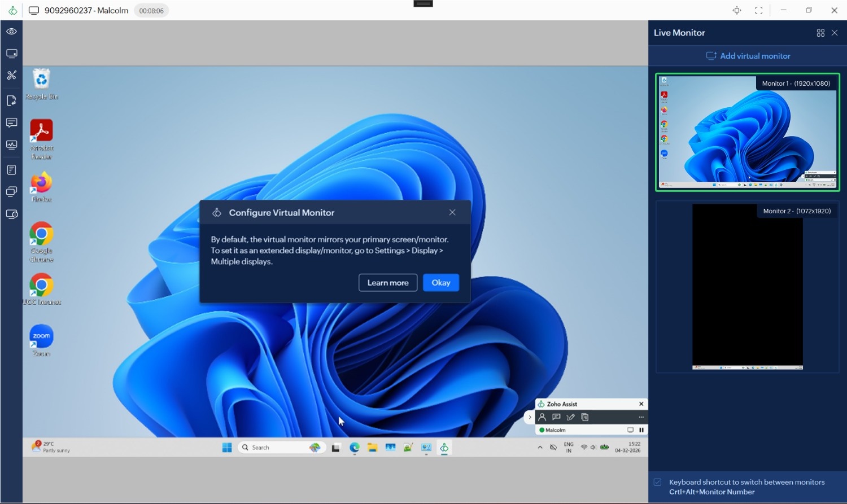Open the diagnostics pulse monitor icon
Image resolution: width=847 pixels, height=504 pixels.
[11, 145]
